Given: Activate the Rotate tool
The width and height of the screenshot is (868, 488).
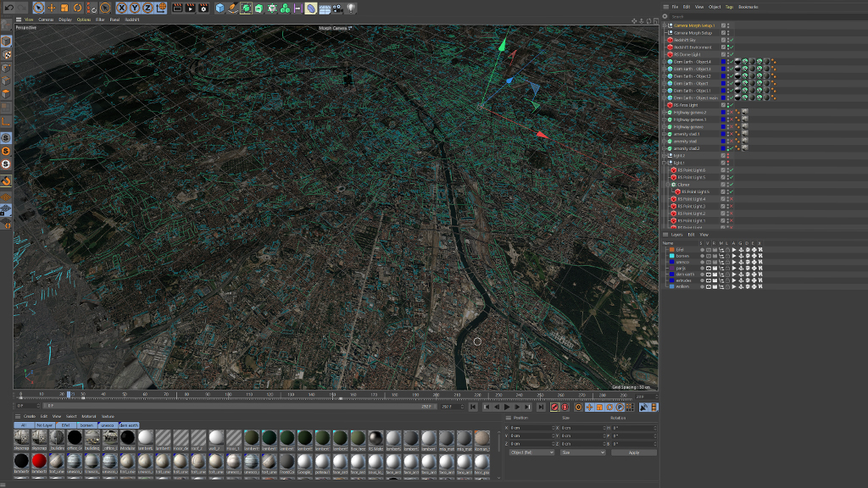Looking at the screenshot, I should [x=78, y=8].
